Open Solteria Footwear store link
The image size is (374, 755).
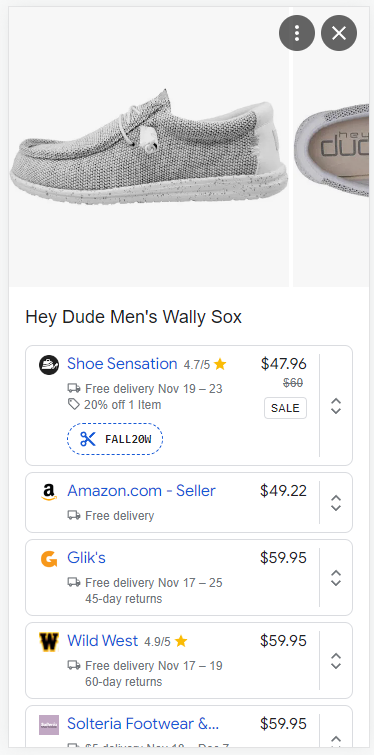point(143,724)
